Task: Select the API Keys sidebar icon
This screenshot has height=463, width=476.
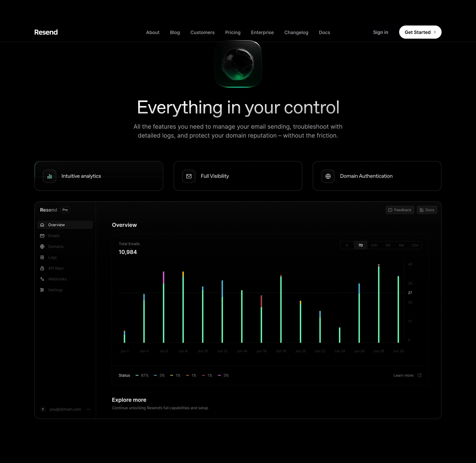Action: pyautogui.click(x=42, y=268)
